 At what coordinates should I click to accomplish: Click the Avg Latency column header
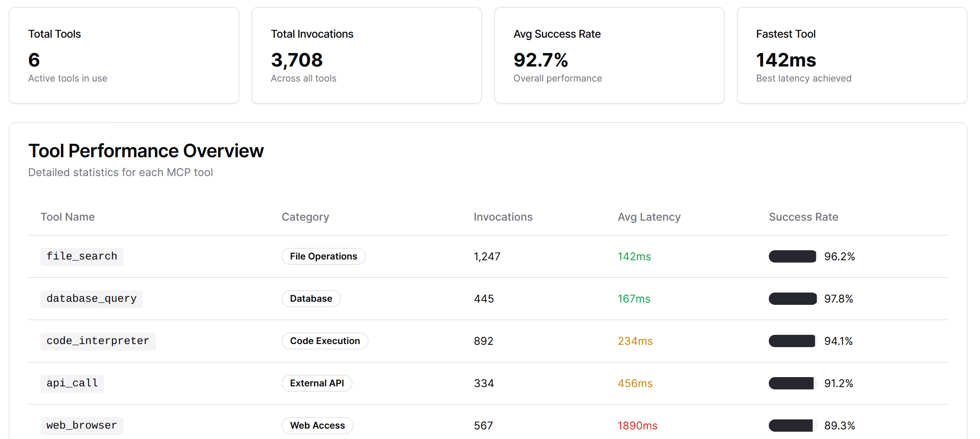coord(649,217)
